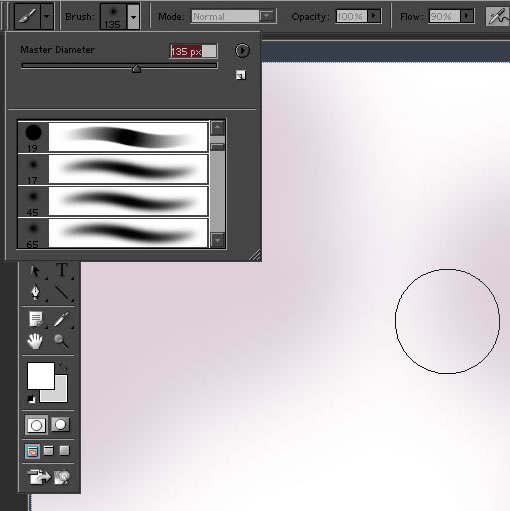Open the tool preset picker arrow

click(x=47, y=16)
